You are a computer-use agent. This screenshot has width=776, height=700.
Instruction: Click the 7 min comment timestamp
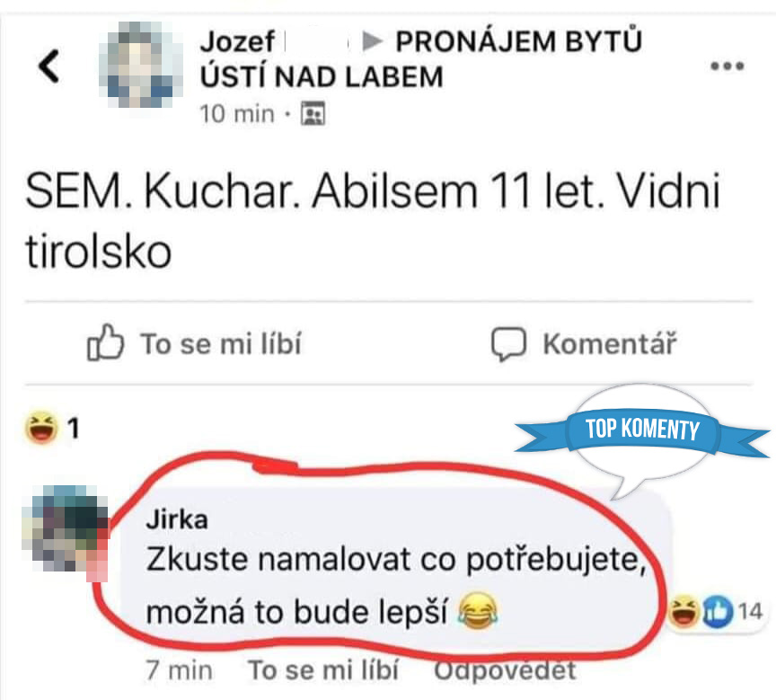(179, 670)
